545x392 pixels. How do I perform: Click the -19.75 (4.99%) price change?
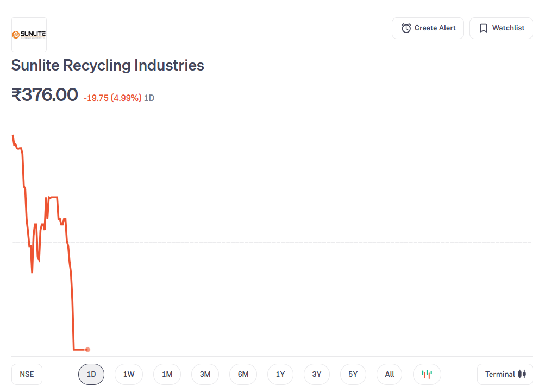coord(112,98)
